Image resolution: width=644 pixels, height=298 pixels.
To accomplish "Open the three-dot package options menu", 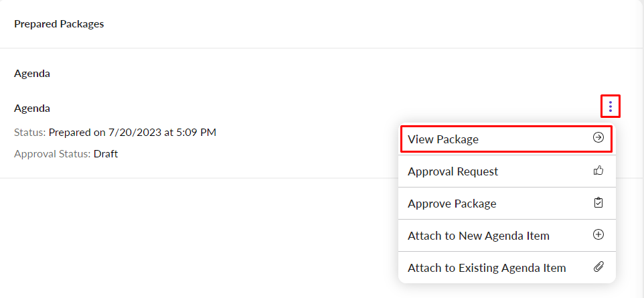I will 610,106.
